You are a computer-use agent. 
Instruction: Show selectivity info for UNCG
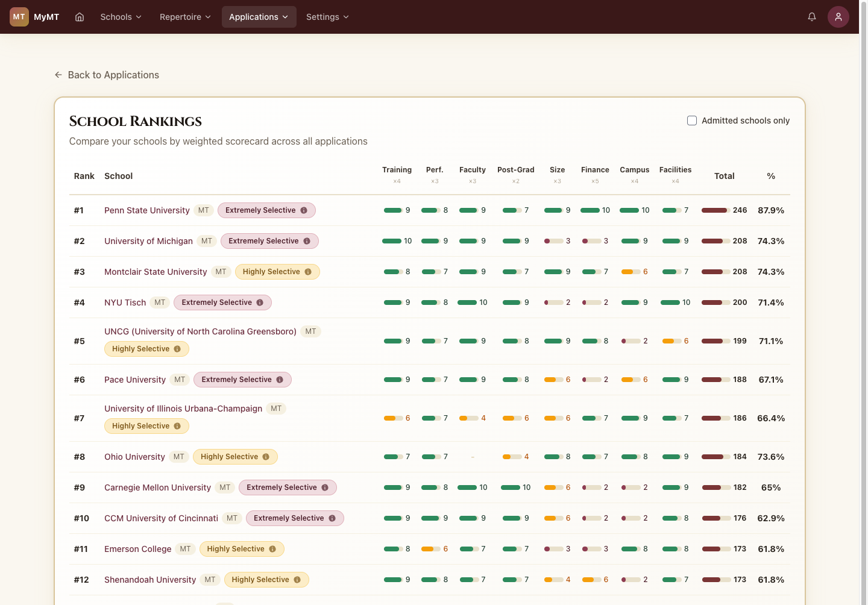tap(177, 349)
